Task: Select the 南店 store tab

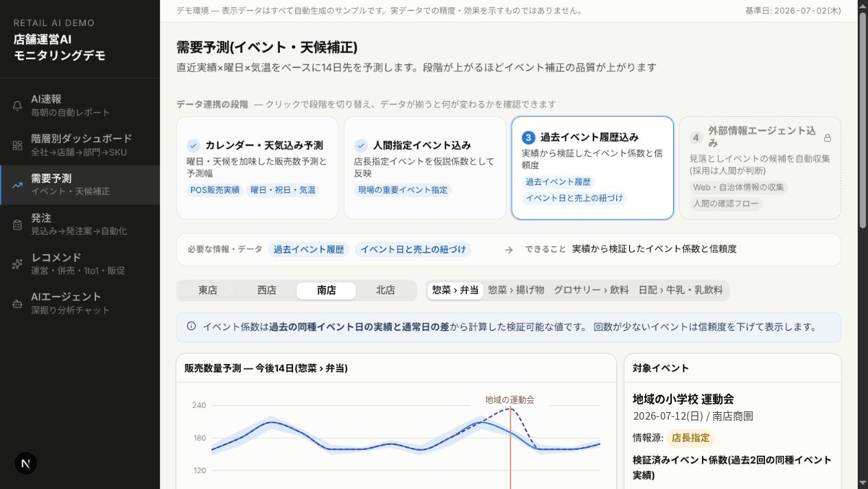Action: (327, 291)
